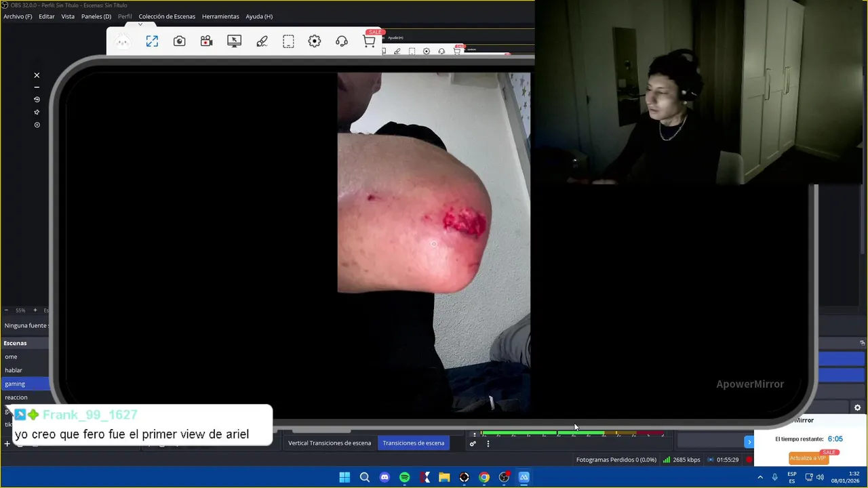The image size is (868, 488).
Task: Open the Ayuda (H) menu
Action: point(259,16)
